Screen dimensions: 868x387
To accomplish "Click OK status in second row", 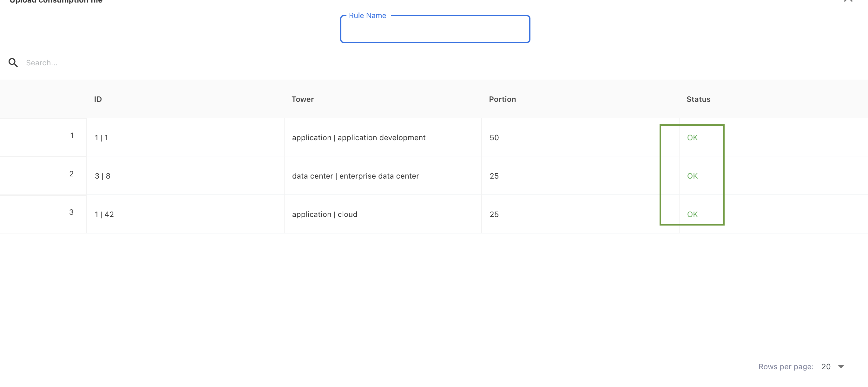I will point(692,176).
